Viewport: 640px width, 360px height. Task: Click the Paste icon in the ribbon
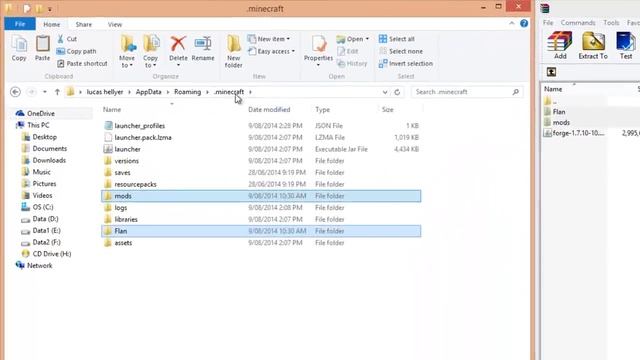point(42,48)
